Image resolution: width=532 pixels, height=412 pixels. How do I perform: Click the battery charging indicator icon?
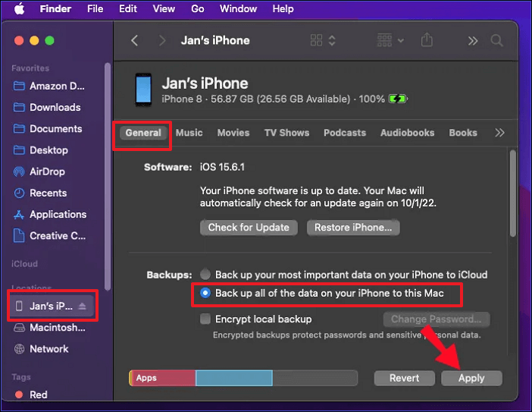[398, 99]
